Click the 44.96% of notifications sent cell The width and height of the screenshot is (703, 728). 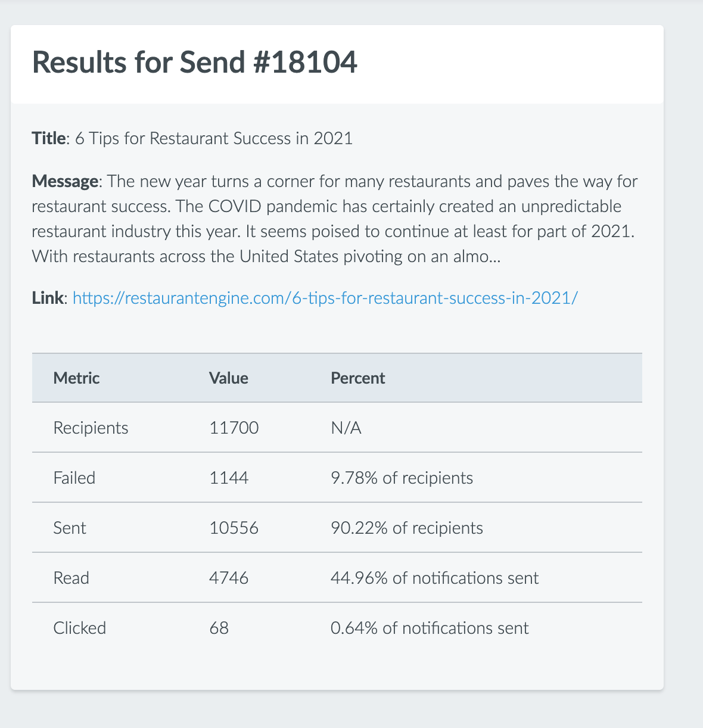(435, 578)
